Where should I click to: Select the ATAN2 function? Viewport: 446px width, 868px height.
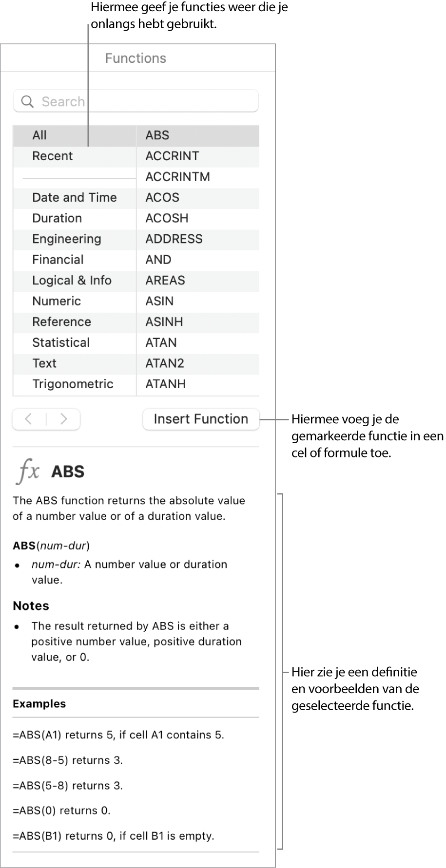coord(165,363)
